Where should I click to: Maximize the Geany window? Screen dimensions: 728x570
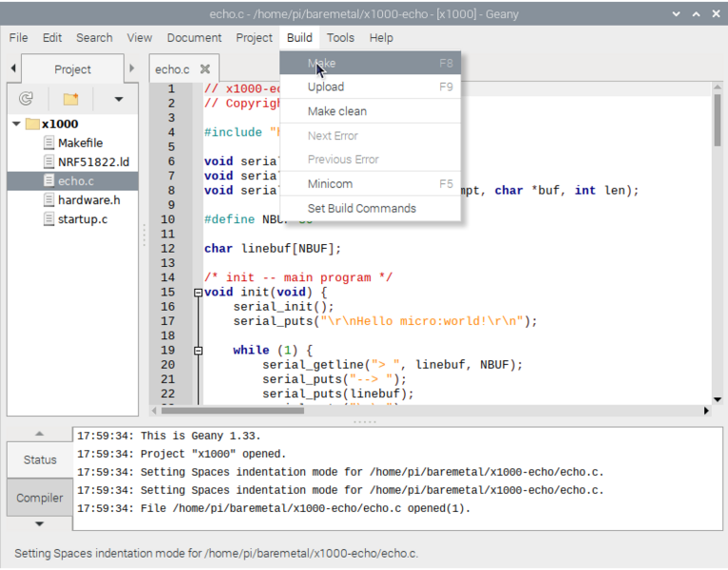(696, 14)
